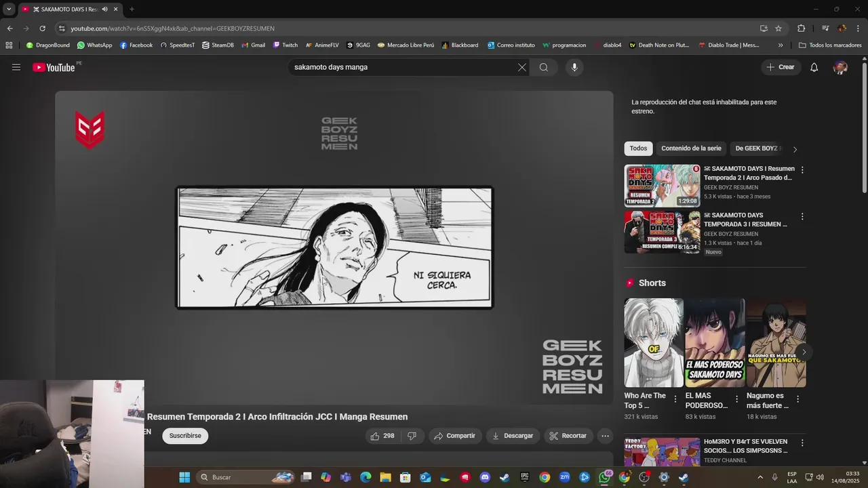Expand hidden bookmarks overflow chevron
This screenshot has width=868, height=488.
pyautogui.click(x=781, y=45)
